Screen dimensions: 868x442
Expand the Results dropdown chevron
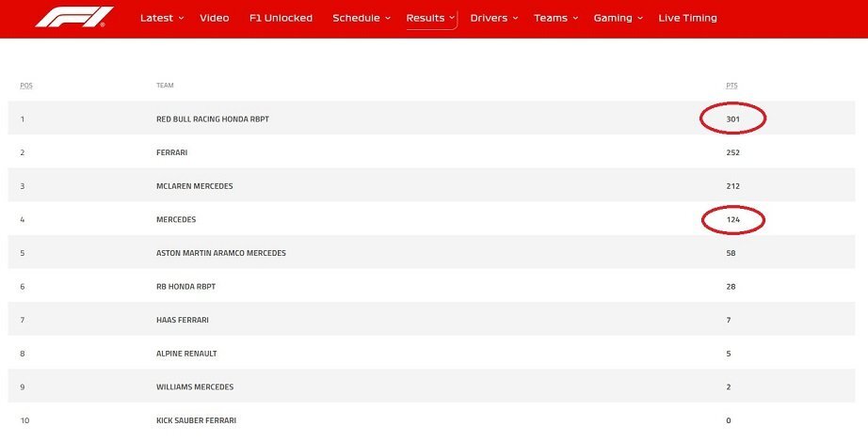point(452,18)
